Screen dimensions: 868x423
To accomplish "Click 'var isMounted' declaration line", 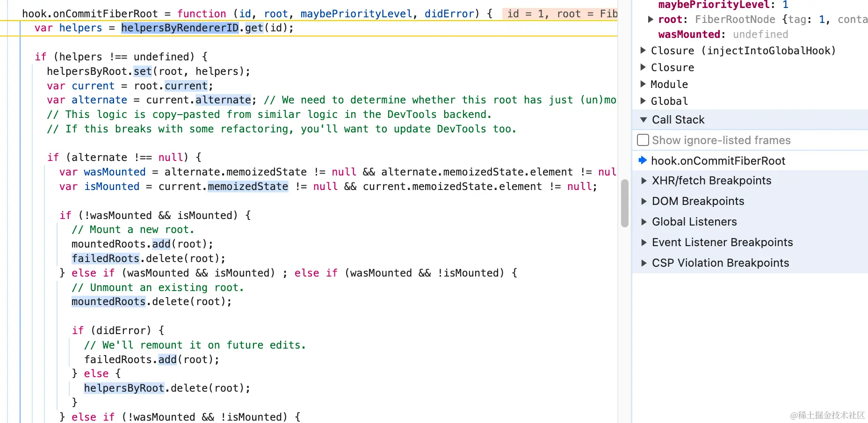I will [x=328, y=187].
